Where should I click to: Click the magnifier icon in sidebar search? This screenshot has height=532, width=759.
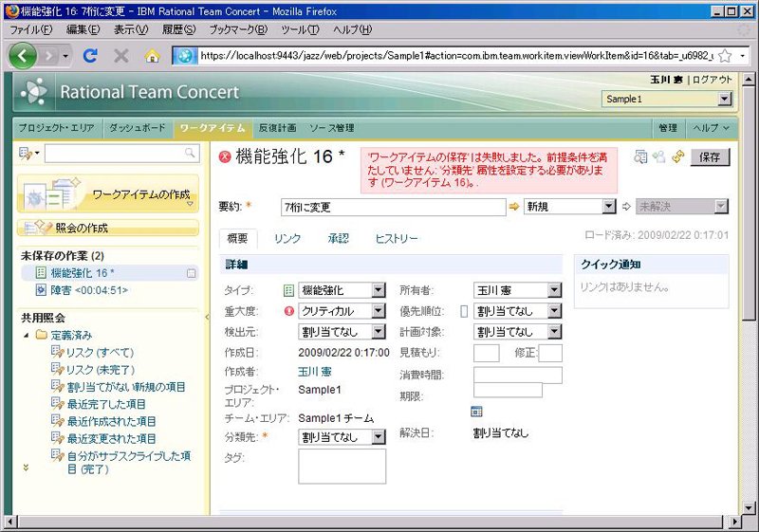click(190, 153)
